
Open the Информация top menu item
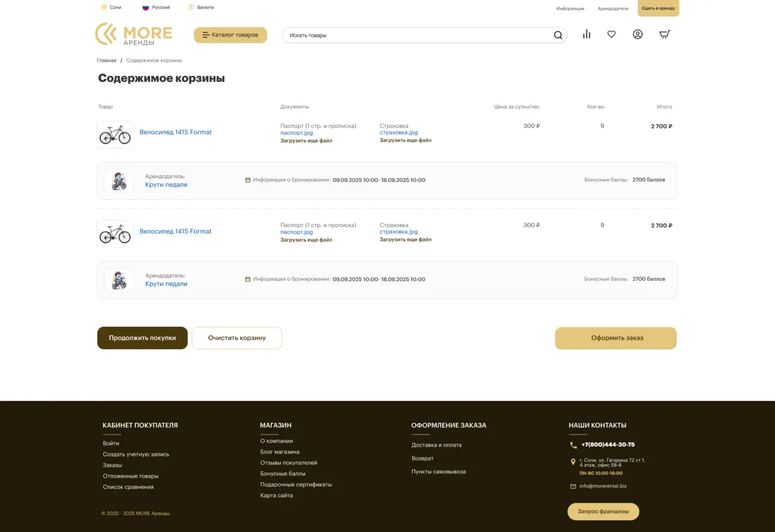[x=570, y=8]
